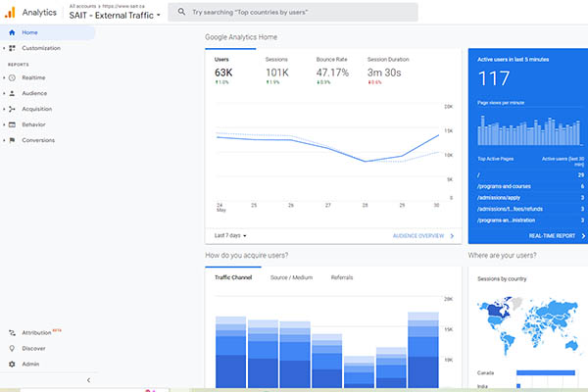Screen dimensions: 588x392
Task: Collapse the sidebar with the chevron
Action: [88, 380]
